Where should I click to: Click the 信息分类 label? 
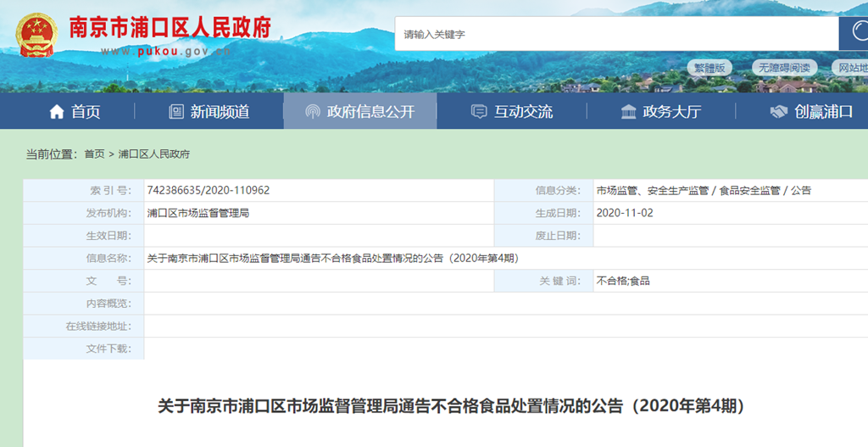[558, 190]
